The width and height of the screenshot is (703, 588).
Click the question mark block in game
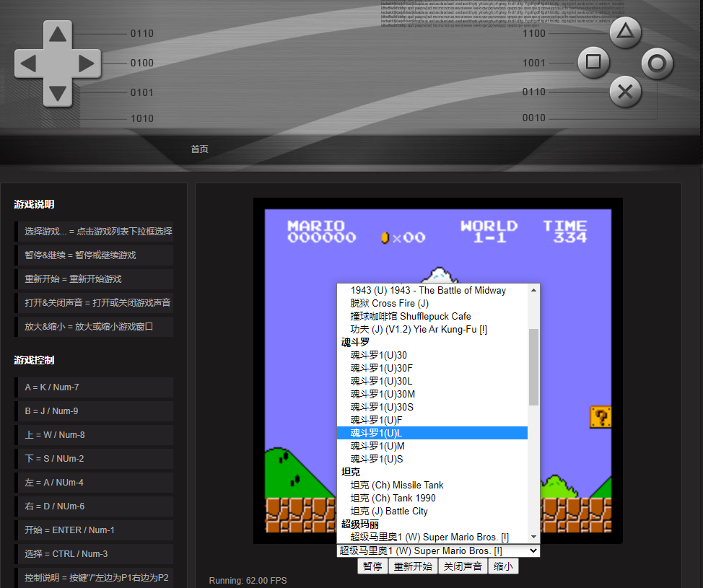click(x=601, y=417)
